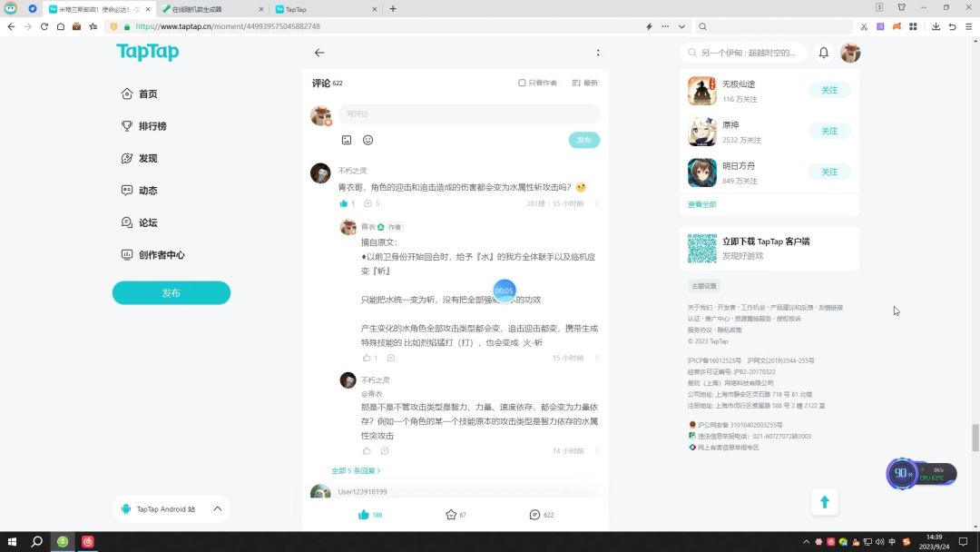
Task: Toggle like on the post with 186 likes
Action: click(x=364, y=515)
